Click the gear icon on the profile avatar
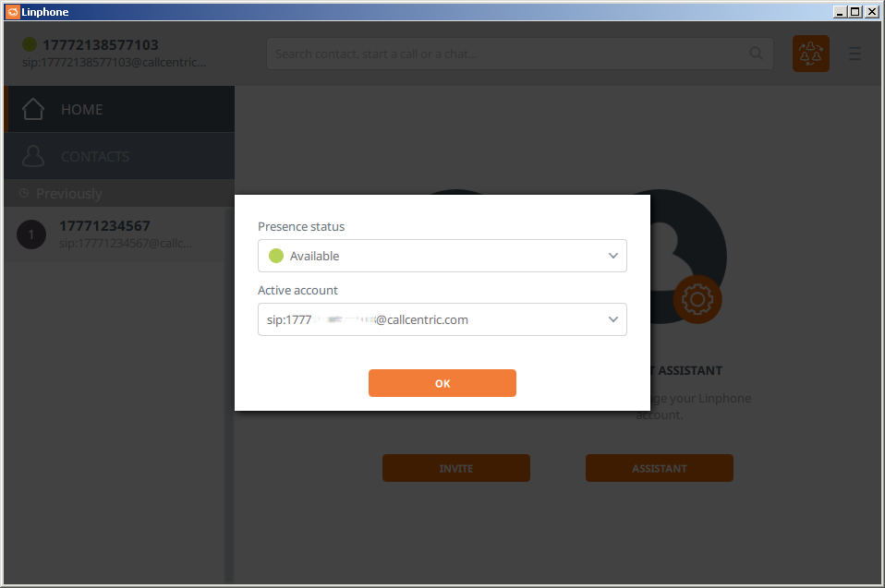The width and height of the screenshot is (885, 588). (697, 299)
